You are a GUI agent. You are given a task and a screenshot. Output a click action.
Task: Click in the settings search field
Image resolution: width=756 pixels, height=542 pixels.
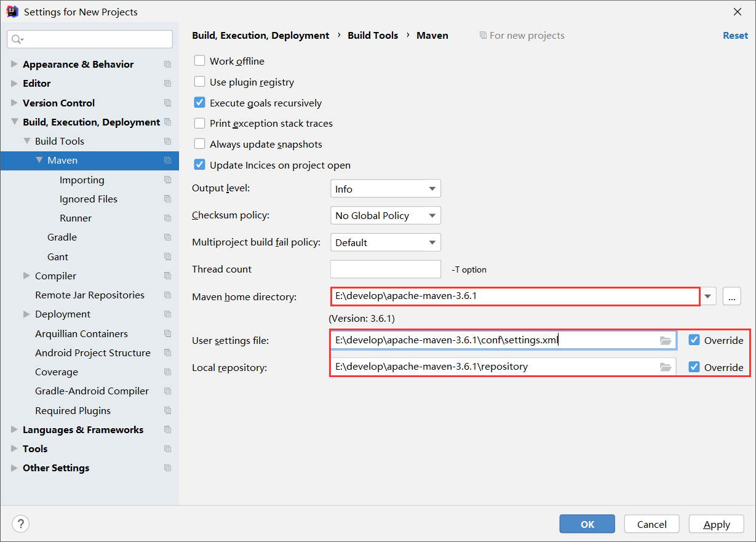pos(90,39)
